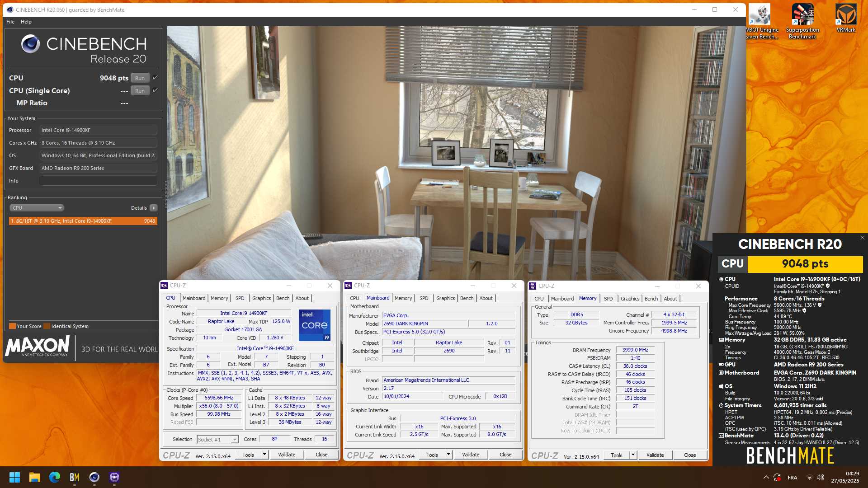Open BenchMate taskbar icon
The image size is (868, 488).
pos(75,477)
